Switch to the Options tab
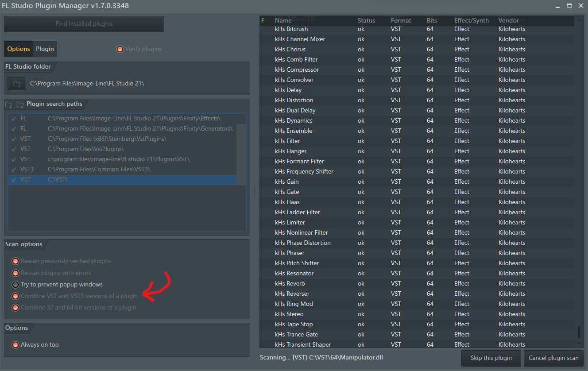The image size is (588, 371). pyautogui.click(x=18, y=49)
